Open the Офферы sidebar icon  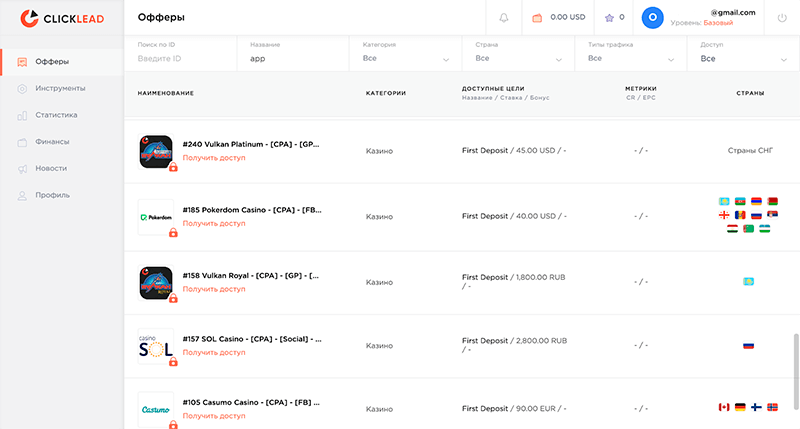click(x=22, y=62)
